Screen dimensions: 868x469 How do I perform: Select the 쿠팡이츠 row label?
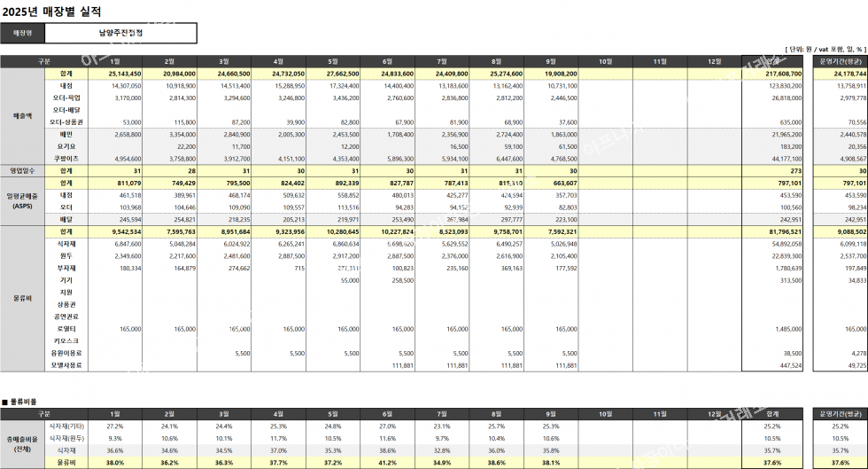pyautogui.click(x=66, y=158)
